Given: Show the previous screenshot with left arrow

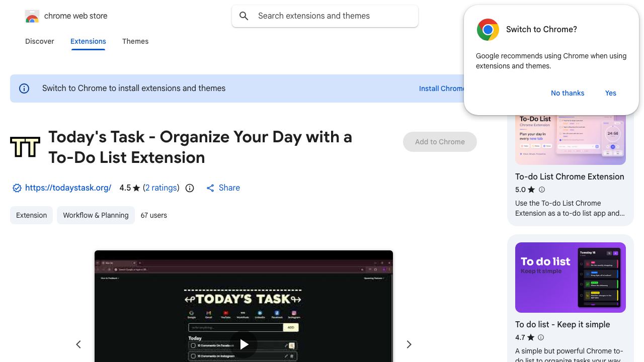Looking at the screenshot, I should click(x=78, y=344).
